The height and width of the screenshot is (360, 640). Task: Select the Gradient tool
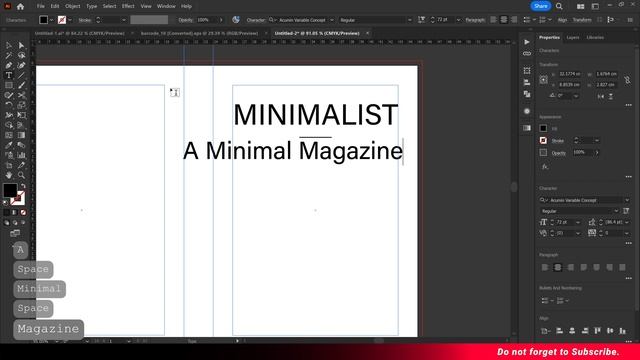pyautogui.click(x=21, y=135)
